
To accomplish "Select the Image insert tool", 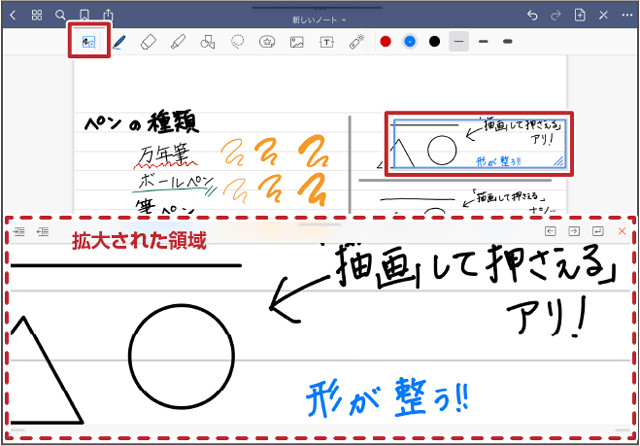I will 296,42.
